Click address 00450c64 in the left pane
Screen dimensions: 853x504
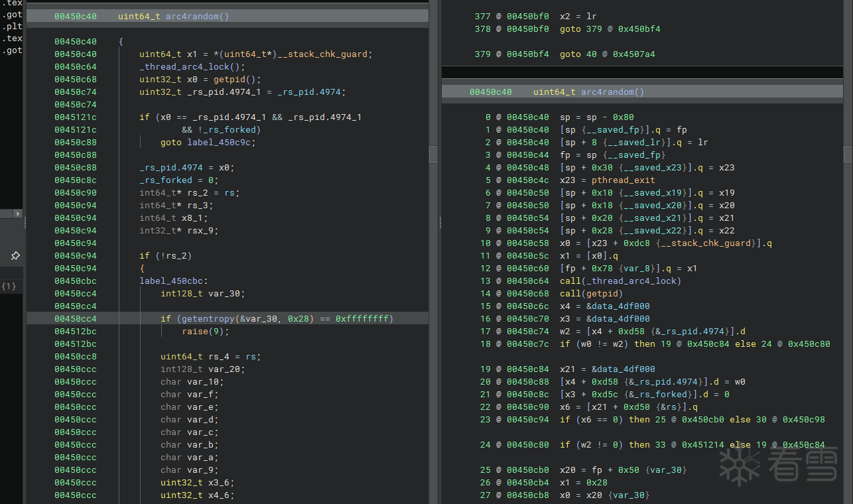[76, 67]
